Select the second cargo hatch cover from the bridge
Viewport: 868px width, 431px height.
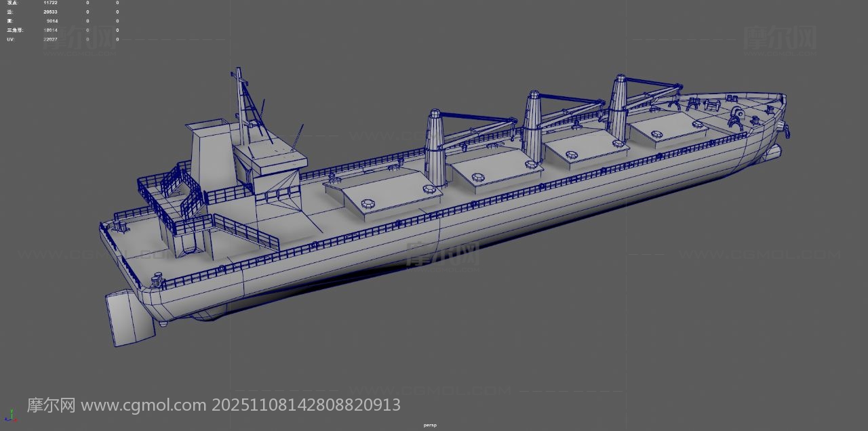pyautogui.click(x=495, y=169)
